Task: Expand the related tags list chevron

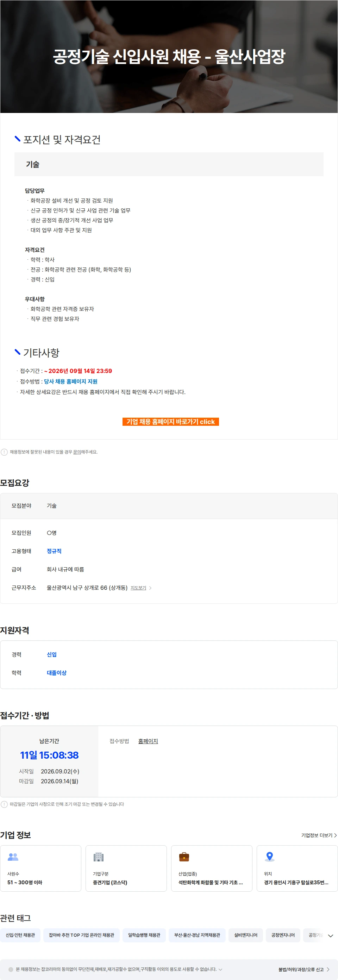Action: point(330,936)
